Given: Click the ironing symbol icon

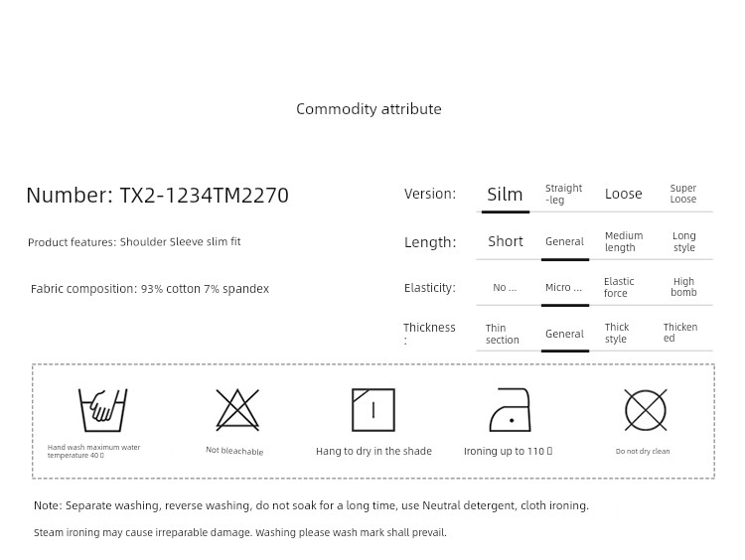Looking at the screenshot, I should pos(509,410).
